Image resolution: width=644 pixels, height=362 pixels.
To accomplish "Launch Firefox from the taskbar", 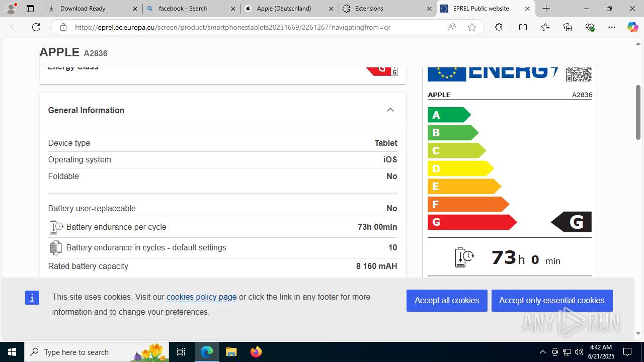I will click(256, 352).
